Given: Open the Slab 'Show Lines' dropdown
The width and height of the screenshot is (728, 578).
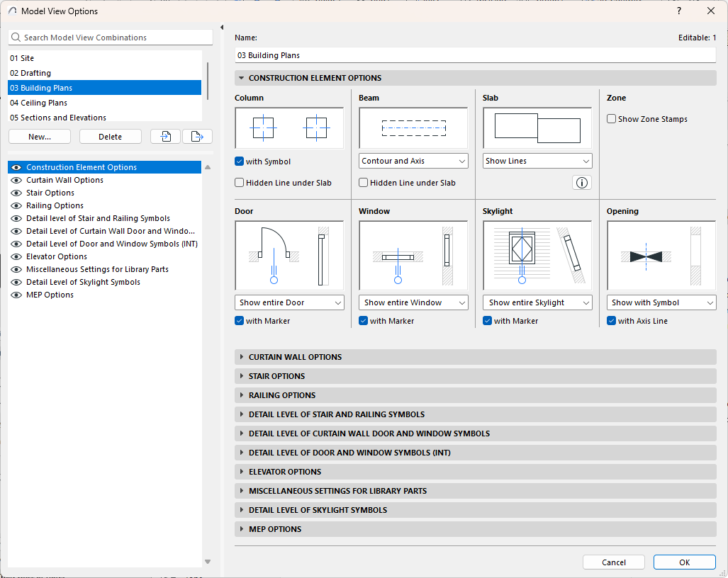Looking at the screenshot, I should coord(537,161).
